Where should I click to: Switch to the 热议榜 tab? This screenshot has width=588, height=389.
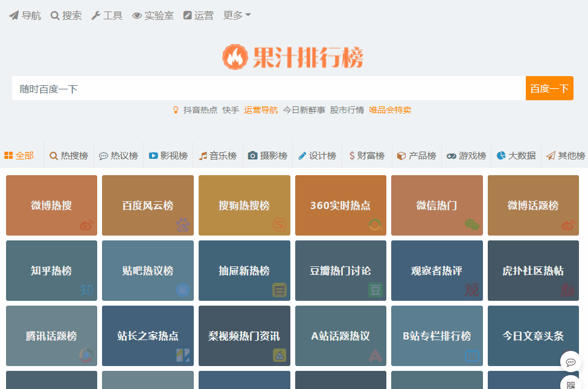(118, 155)
